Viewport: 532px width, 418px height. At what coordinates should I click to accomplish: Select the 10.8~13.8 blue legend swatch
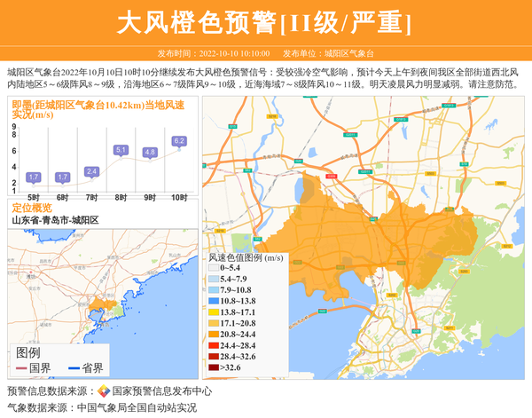point(213,302)
